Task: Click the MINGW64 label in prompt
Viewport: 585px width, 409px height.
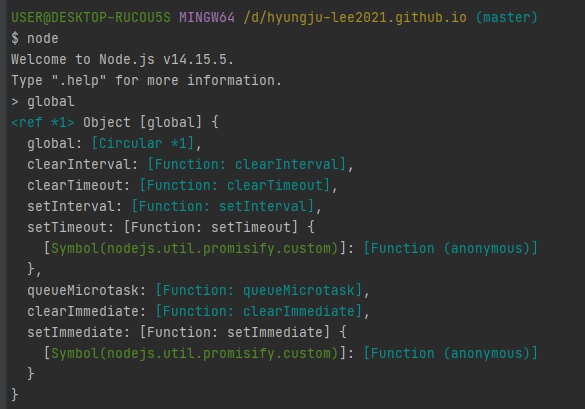Action: 207,17
